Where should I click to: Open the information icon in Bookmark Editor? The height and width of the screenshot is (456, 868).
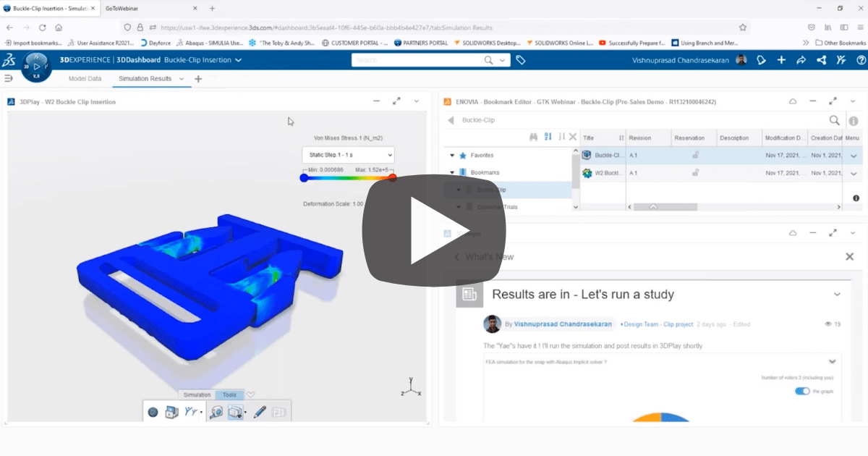854,122
